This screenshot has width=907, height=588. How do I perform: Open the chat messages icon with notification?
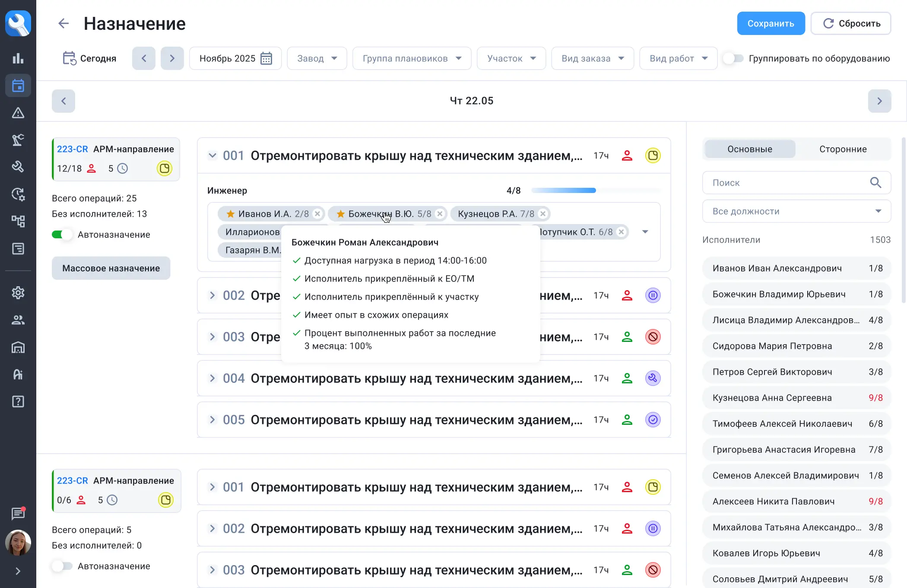tap(18, 513)
